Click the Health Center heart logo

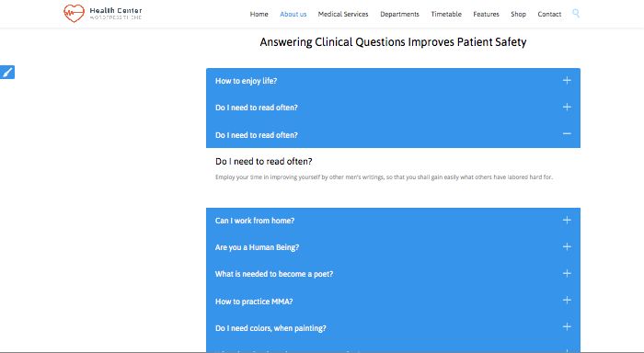pyautogui.click(x=74, y=13)
